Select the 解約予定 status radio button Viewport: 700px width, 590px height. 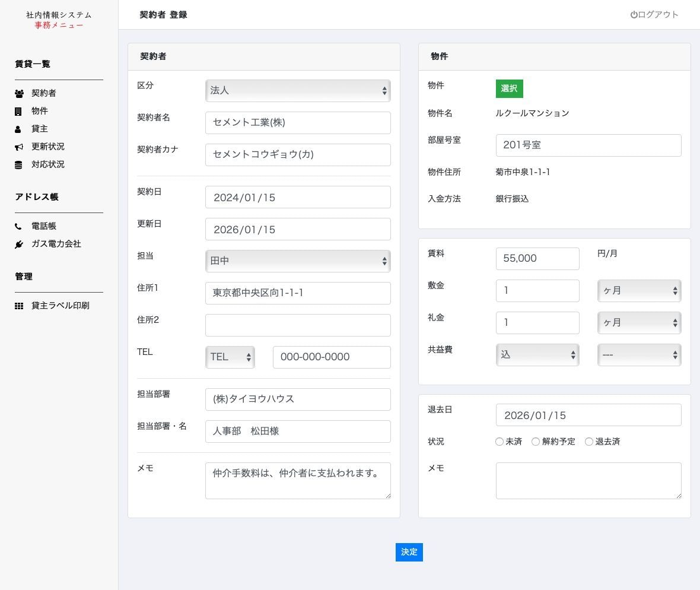[536, 442]
